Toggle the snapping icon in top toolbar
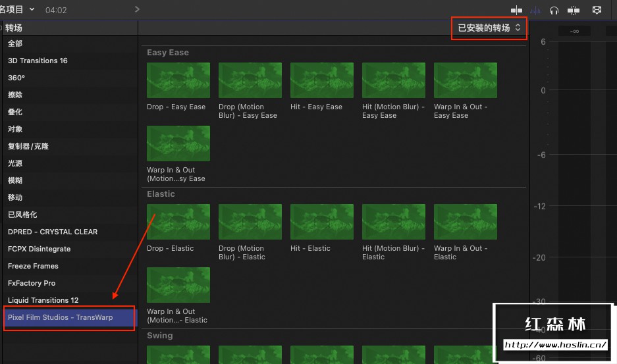 click(516, 11)
